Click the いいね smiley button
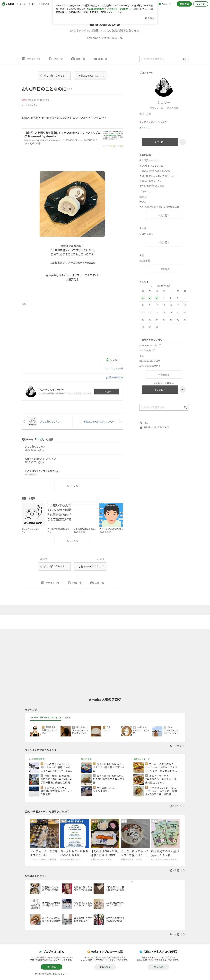 click(x=111, y=360)
